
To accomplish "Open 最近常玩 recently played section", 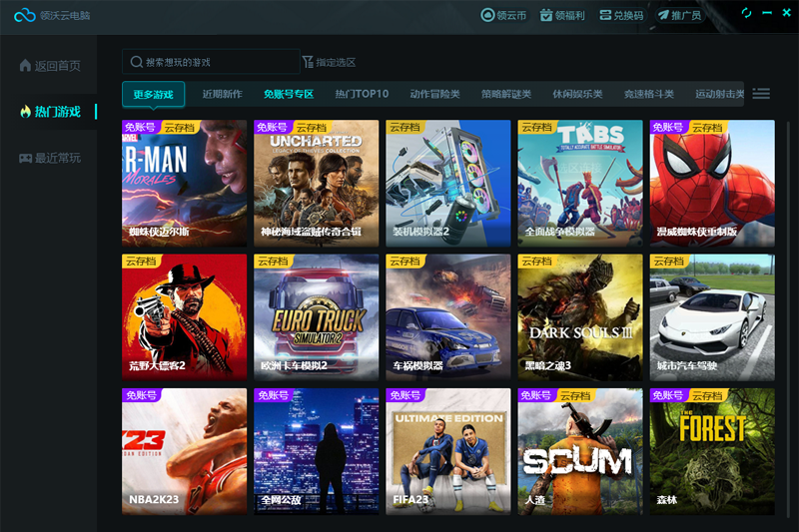I will pyautogui.click(x=50, y=158).
